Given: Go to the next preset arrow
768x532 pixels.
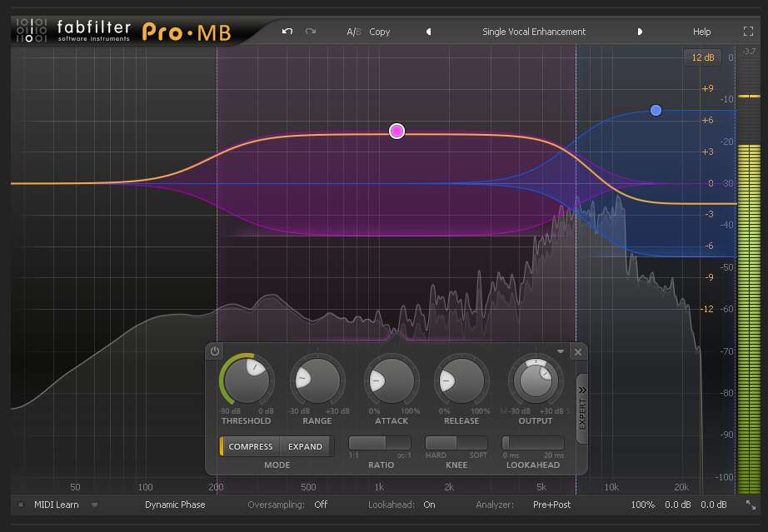Looking at the screenshot, I should coord(640,32).
